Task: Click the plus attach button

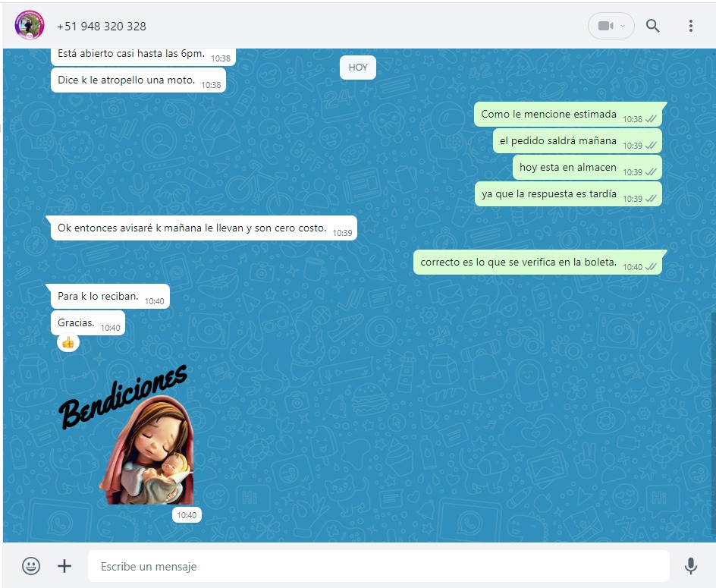Action: [x=64, y=566]
